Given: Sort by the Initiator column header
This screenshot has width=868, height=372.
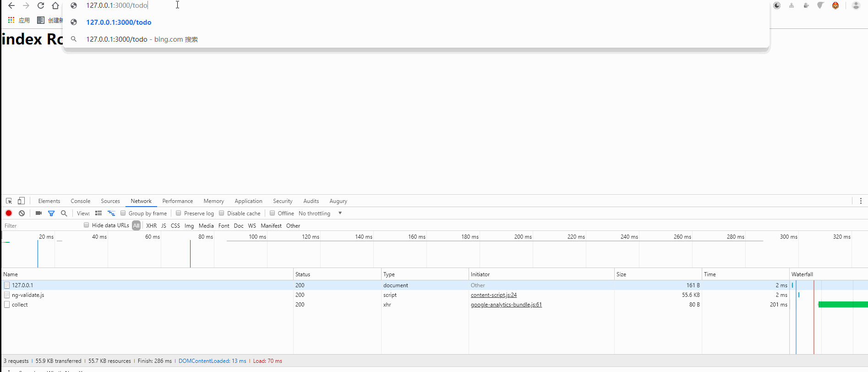Looking at the screenshot, I should tap(541, 274).
